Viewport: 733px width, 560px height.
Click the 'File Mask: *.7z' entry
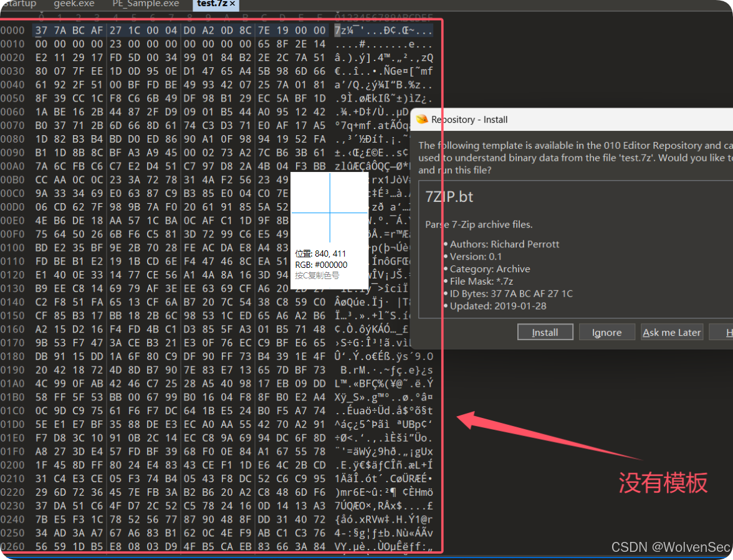pyautogui.click(x=481, y=281)
